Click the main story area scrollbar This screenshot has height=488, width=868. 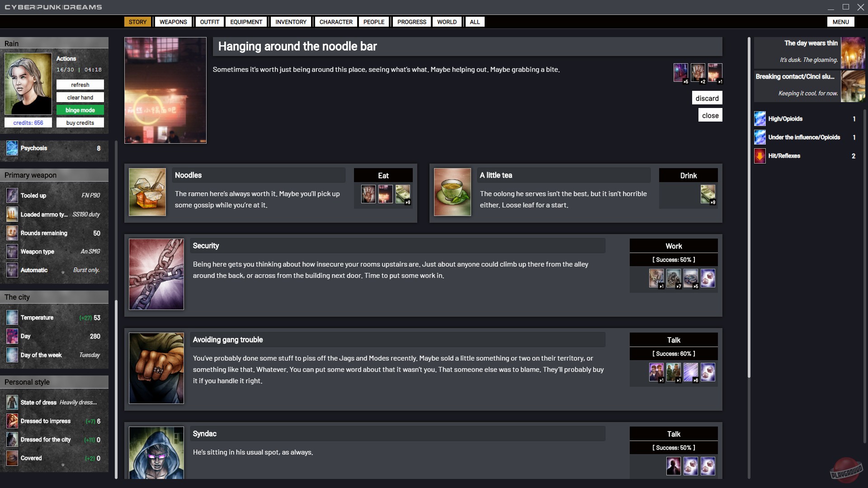[749, 208]
